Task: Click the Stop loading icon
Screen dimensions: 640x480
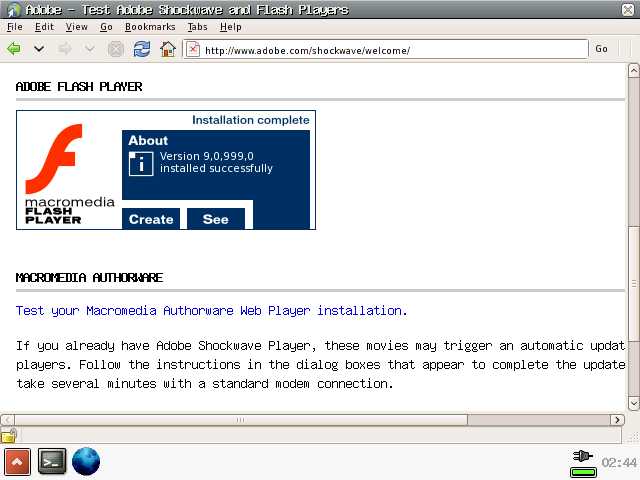Action: pyautogui.click(x=116, y=49)
